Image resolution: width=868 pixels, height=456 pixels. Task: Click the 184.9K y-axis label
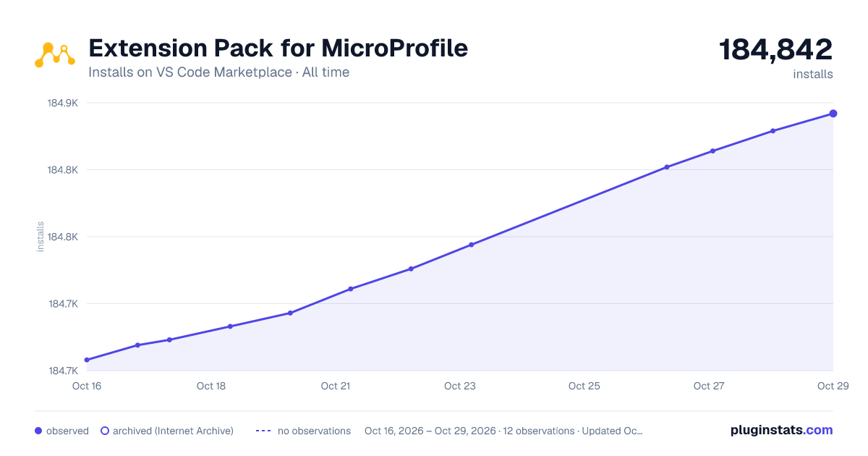coord(63,104)
